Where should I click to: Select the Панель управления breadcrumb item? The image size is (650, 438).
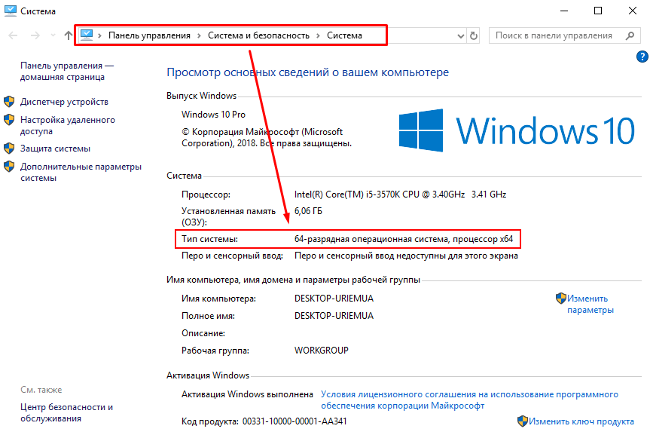tap(150, 35)
